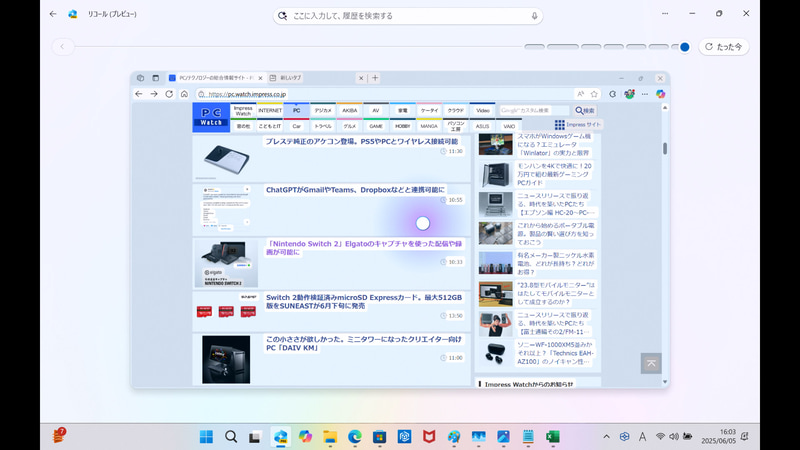Open McAfee from the taskbar
800x450 pixels.
(x=429, y=437)
